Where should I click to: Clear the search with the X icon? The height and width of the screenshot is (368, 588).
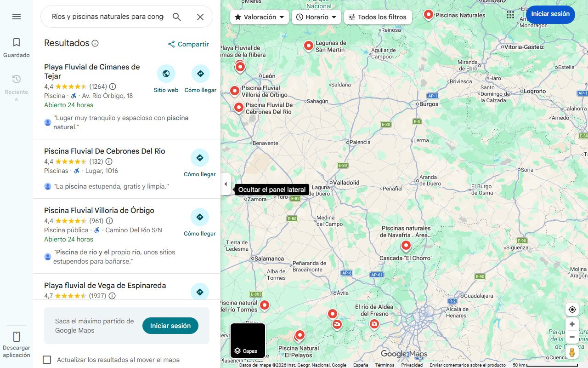click(200, 17)
